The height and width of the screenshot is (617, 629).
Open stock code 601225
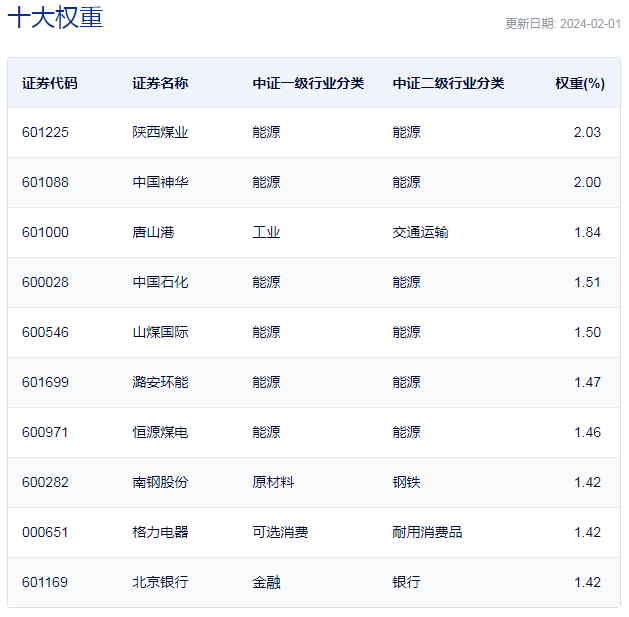[45, 132]
